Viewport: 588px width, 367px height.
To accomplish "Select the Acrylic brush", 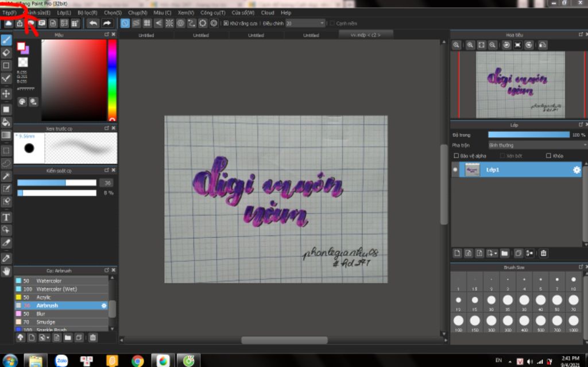I will pyautogui.click(x=61, y=297).
